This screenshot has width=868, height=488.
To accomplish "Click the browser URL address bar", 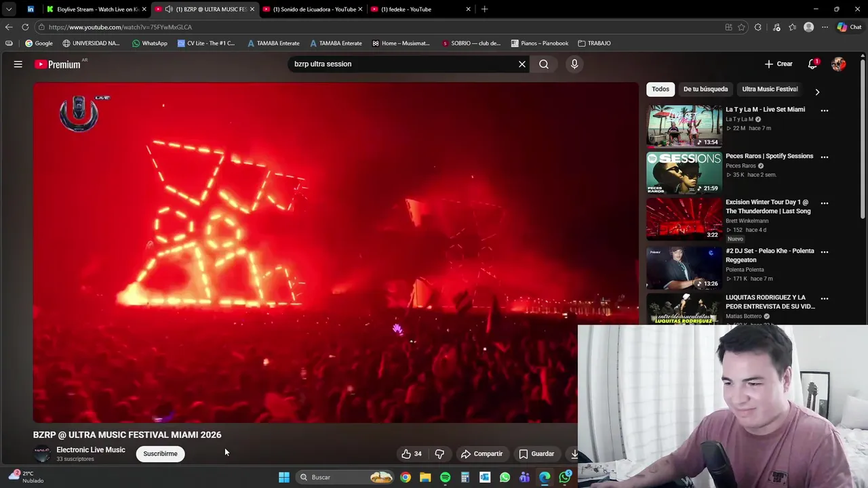I will 380,27.
